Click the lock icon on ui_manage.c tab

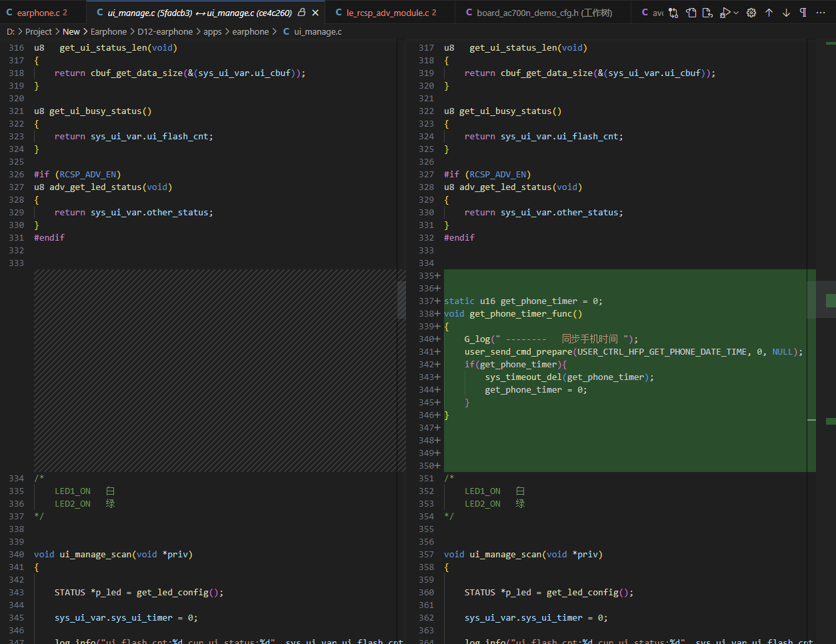(x=301, y=13)
